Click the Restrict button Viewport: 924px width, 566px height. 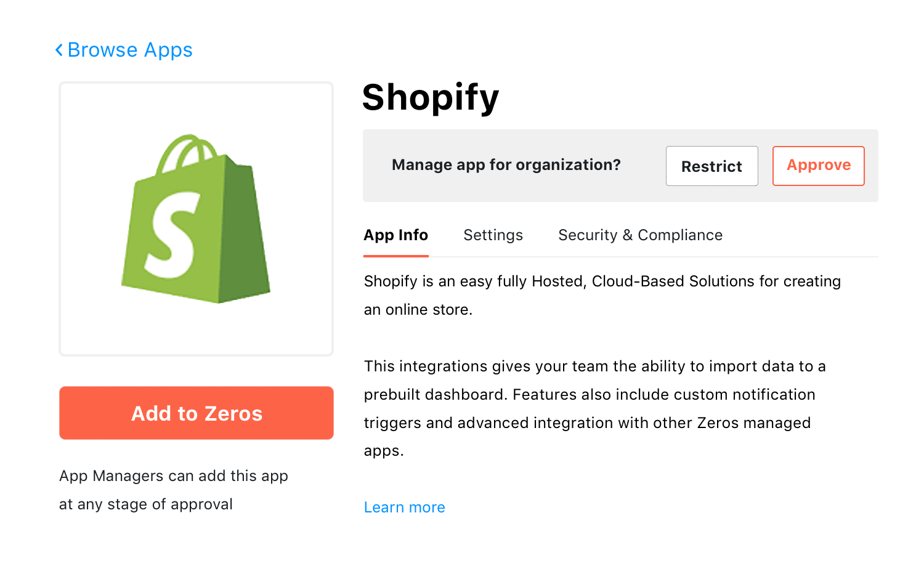(711, 166)
